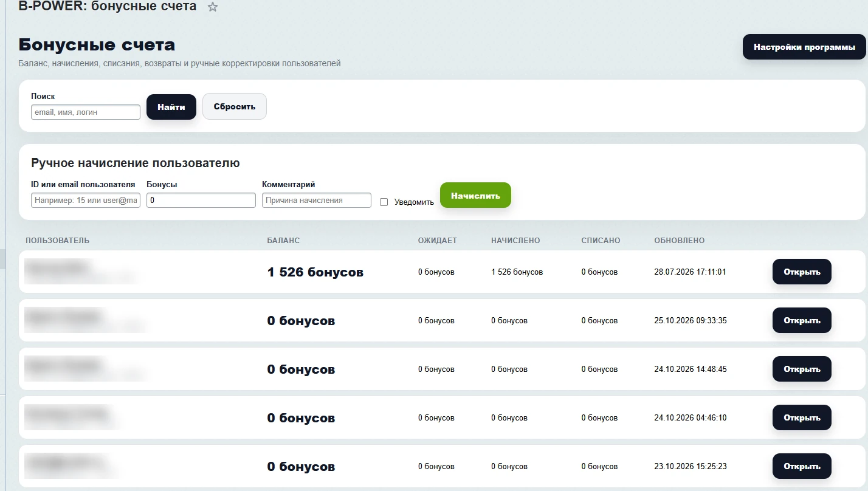Click the subtitle starting with "Баланс, начисления, списания"
Screen dimensions: 868x491
tap(180, 63)
